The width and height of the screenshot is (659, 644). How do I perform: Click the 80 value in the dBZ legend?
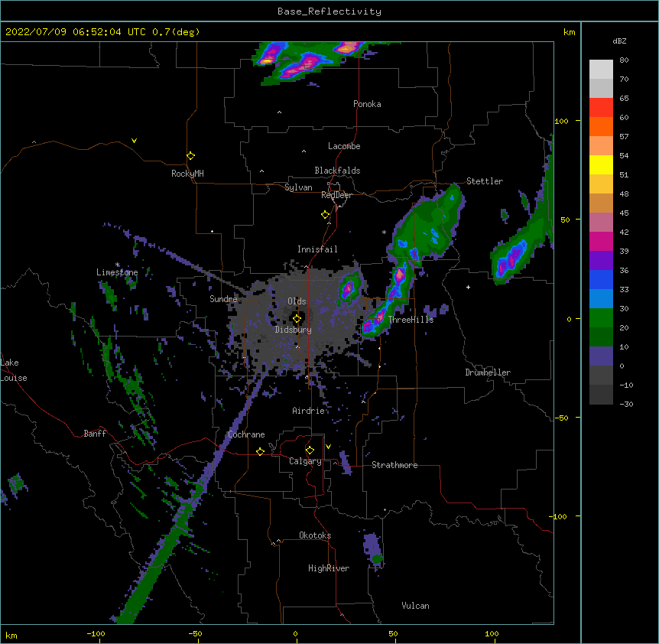pyautogui.click(x=624, y=60)
